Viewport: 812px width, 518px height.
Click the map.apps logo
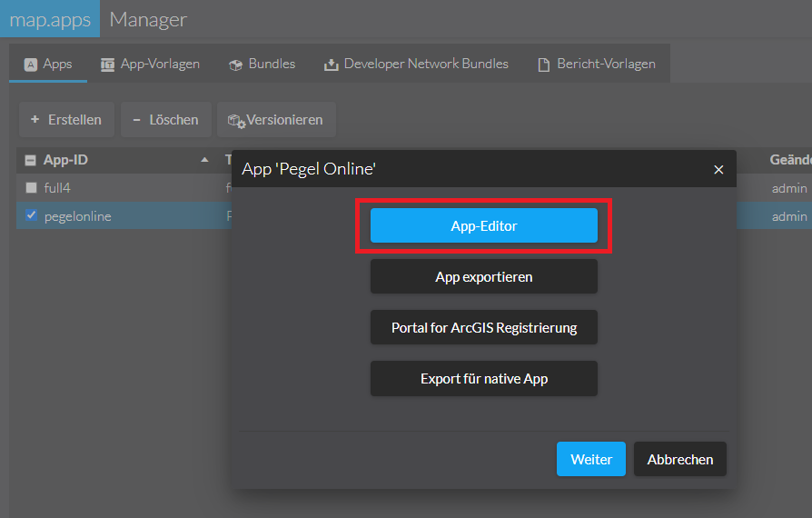[x=50, y=19]
